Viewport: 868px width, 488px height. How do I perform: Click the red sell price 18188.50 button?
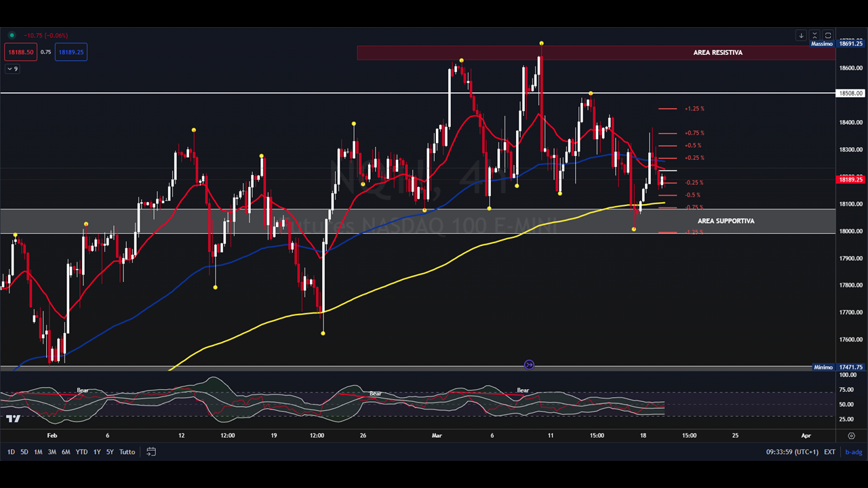[x=20, y=52]
